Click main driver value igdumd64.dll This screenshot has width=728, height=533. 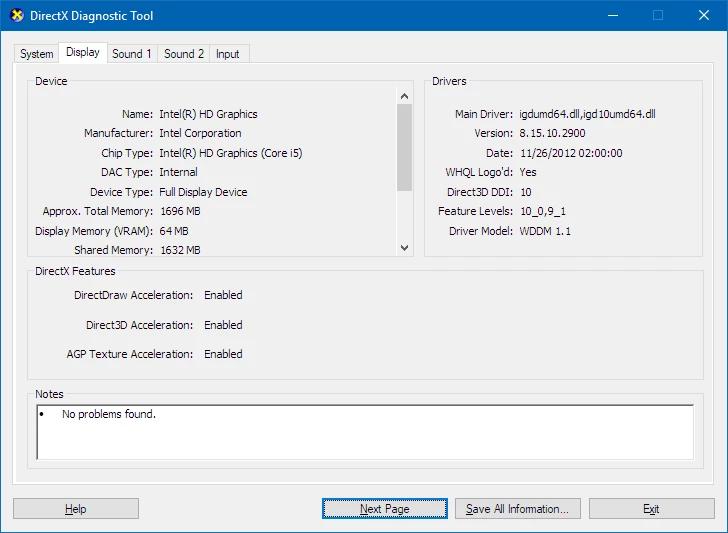[587, 114]
